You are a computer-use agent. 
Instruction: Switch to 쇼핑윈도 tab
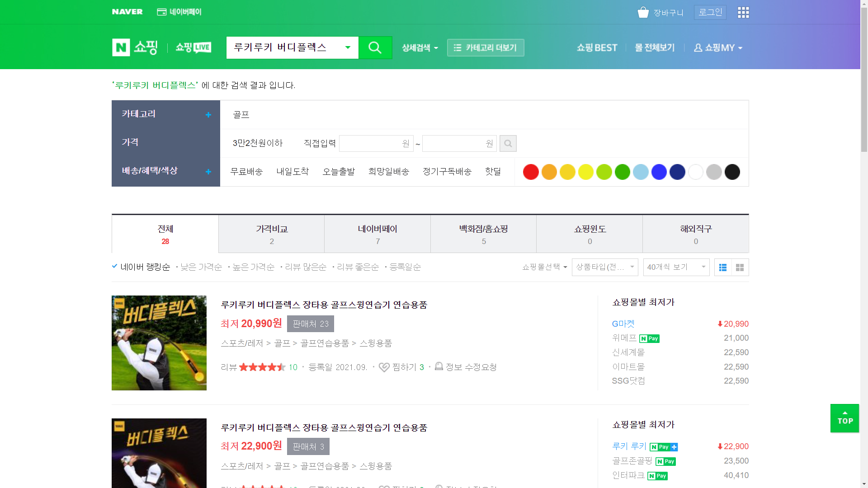point(590,234)
